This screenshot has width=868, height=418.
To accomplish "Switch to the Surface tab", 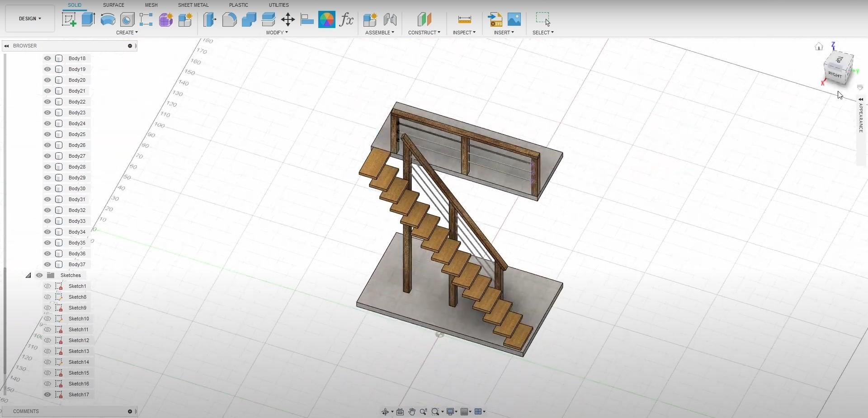I will click(x=113, y=5).
